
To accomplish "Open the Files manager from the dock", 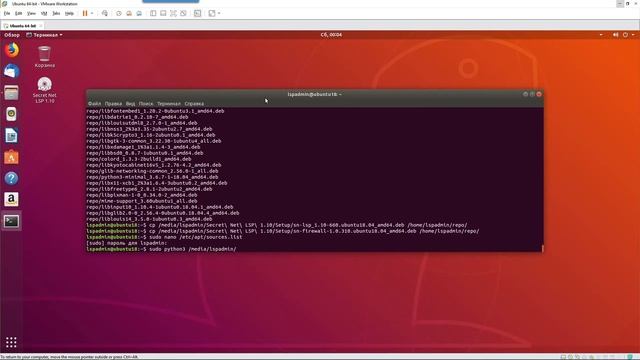I will pyautogui.click(x=11, y=93).
